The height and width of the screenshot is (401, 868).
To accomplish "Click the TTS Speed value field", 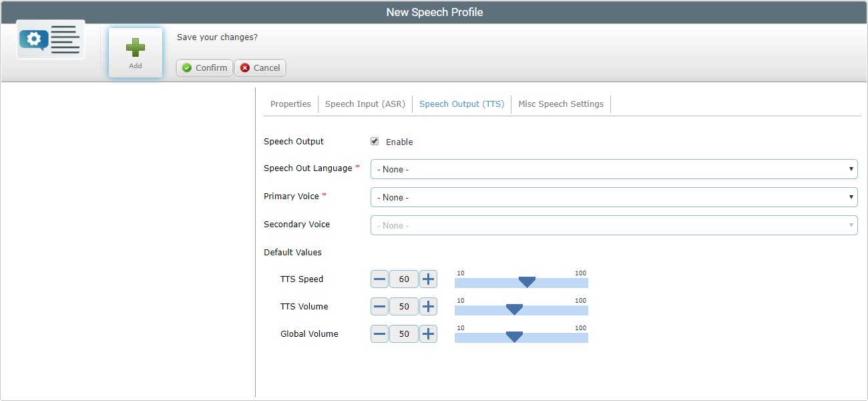I will 403,279.
